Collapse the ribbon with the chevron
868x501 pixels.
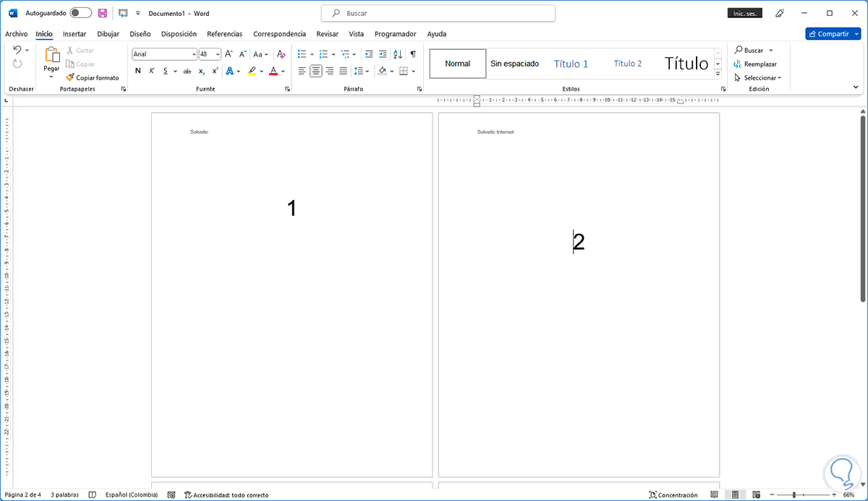pyautogui.click(x=856, y=87)
